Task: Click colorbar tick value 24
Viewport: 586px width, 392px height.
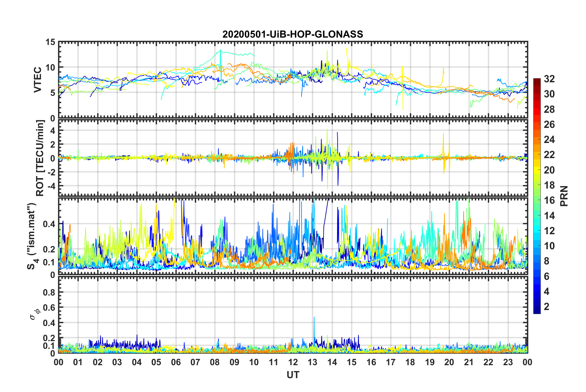Action: pyautogui.click(x=549, y=140)
